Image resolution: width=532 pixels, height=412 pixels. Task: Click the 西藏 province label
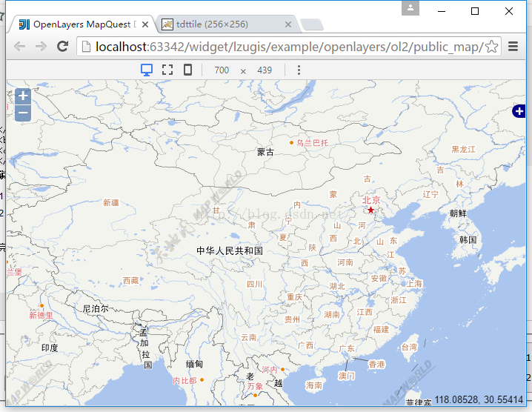coord(130,281)
